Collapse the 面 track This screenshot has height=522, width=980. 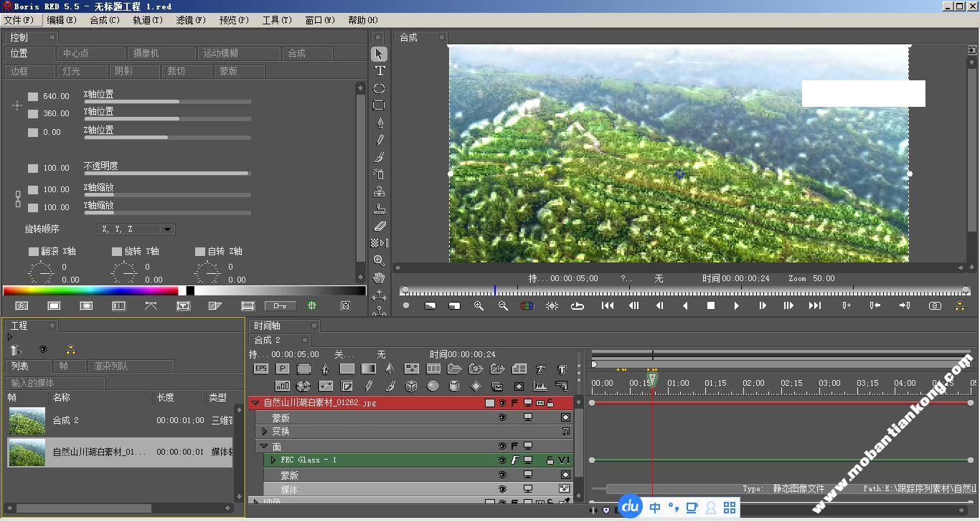click(264, 446)
